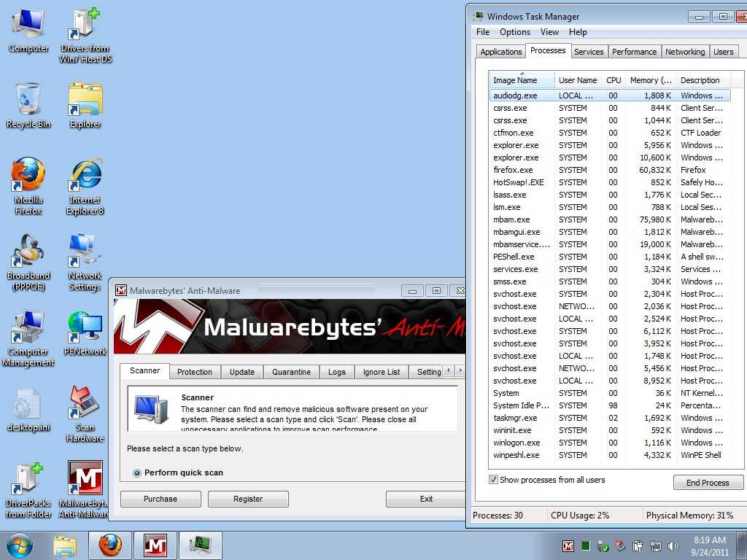747x560 pixels.
Task: Select the firefox.exe process row
Action: [x=514, y=170]
